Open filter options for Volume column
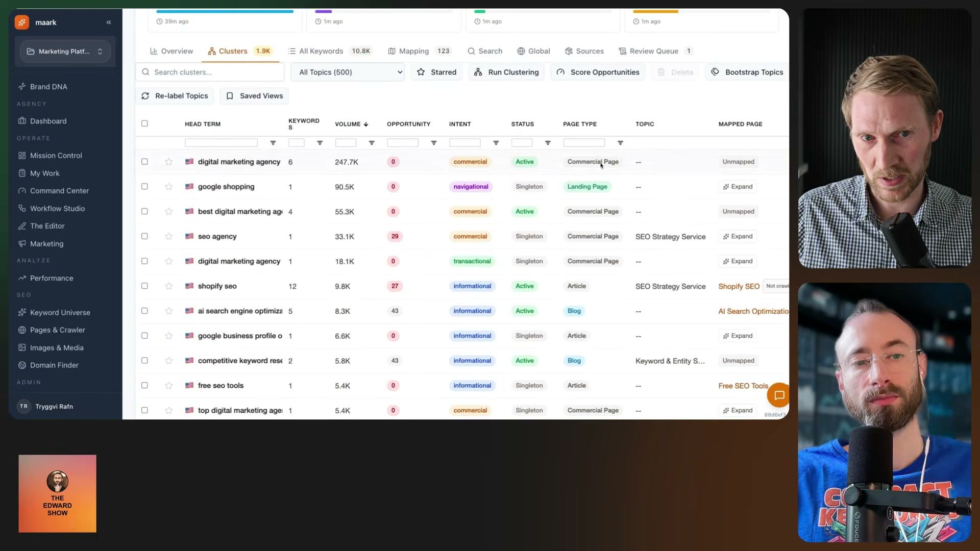Viewport: 980px width, 551px height. 372,143
